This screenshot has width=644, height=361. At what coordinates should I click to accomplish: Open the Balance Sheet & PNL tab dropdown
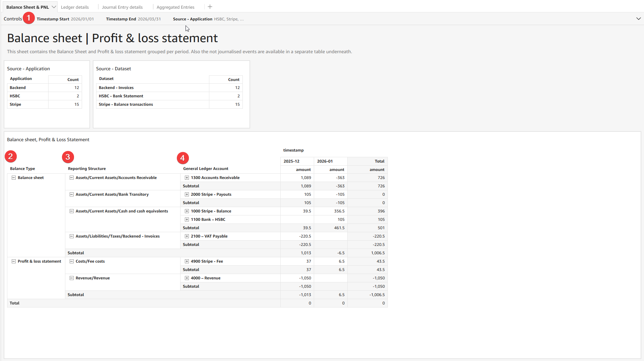54,7
